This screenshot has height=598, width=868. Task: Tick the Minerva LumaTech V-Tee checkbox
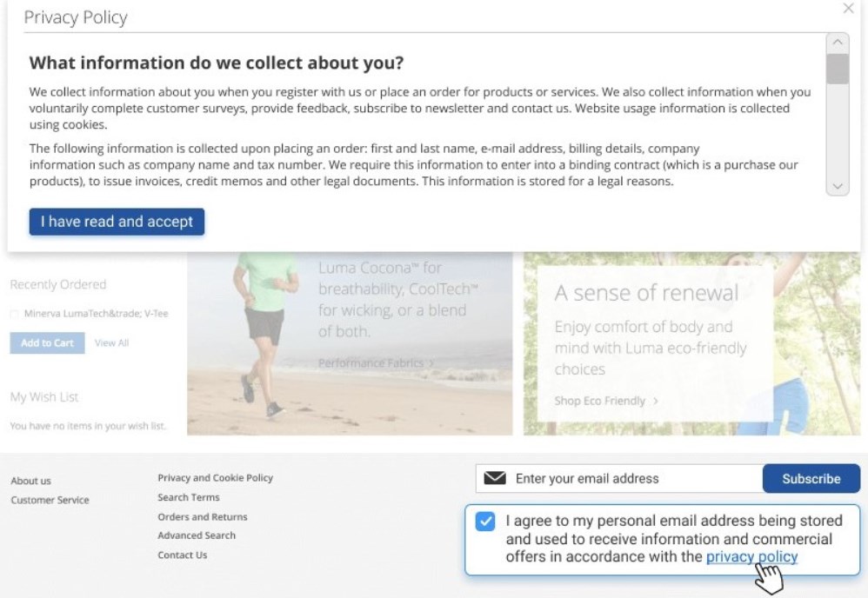click(14, 314)
